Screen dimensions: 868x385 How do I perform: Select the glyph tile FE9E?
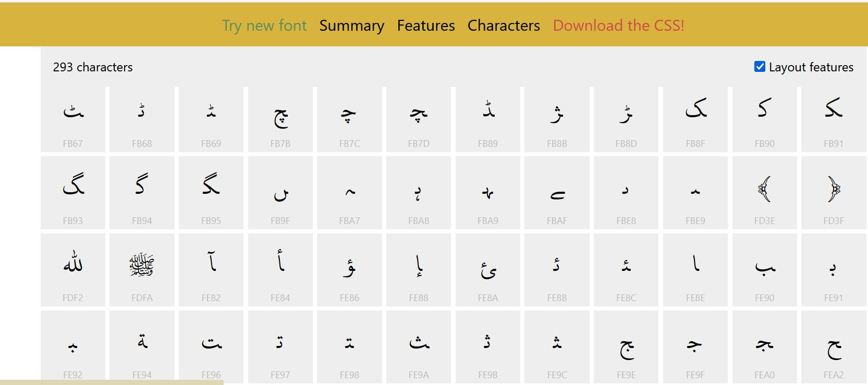tap(626, 347)
